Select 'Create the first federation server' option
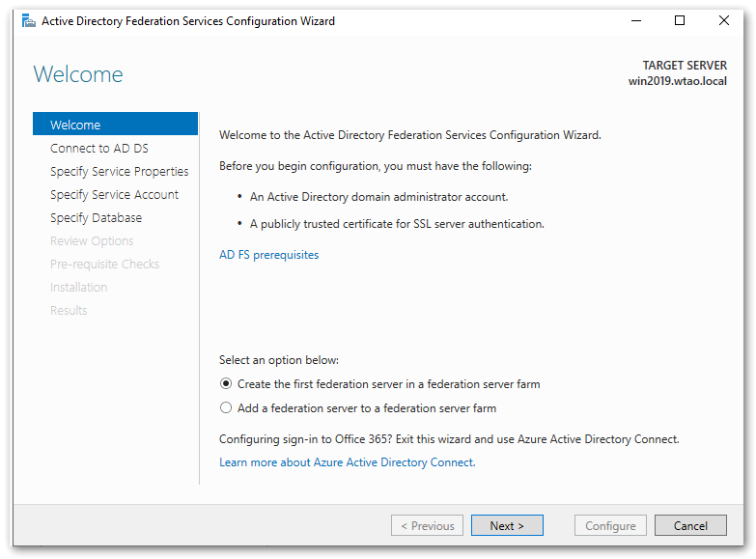 point(227,384)
